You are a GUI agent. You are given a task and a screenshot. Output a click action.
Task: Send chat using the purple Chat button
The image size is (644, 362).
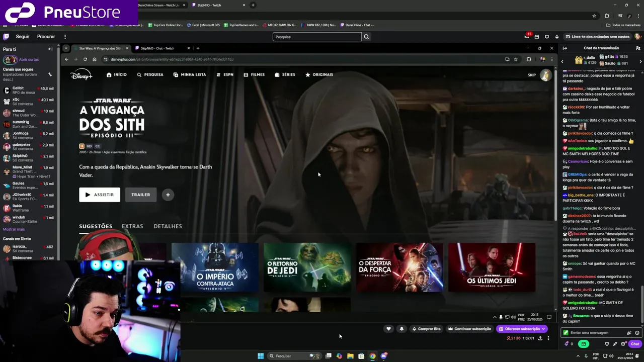coord(635,344)
